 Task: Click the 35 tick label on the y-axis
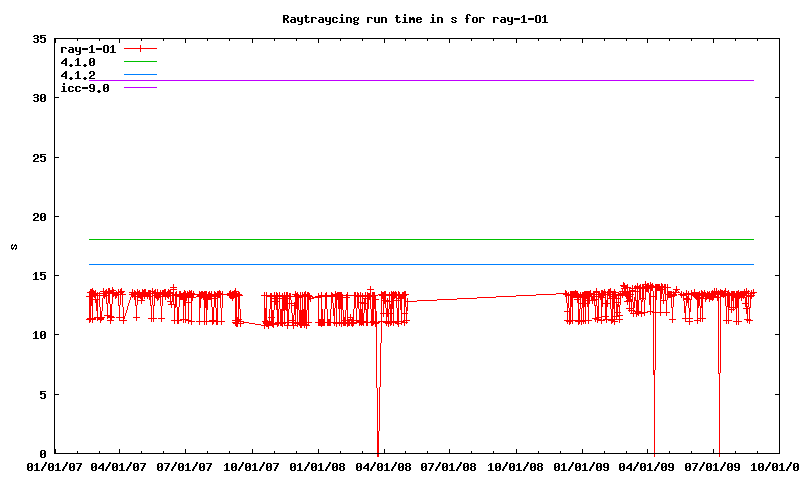coord(40,40)
